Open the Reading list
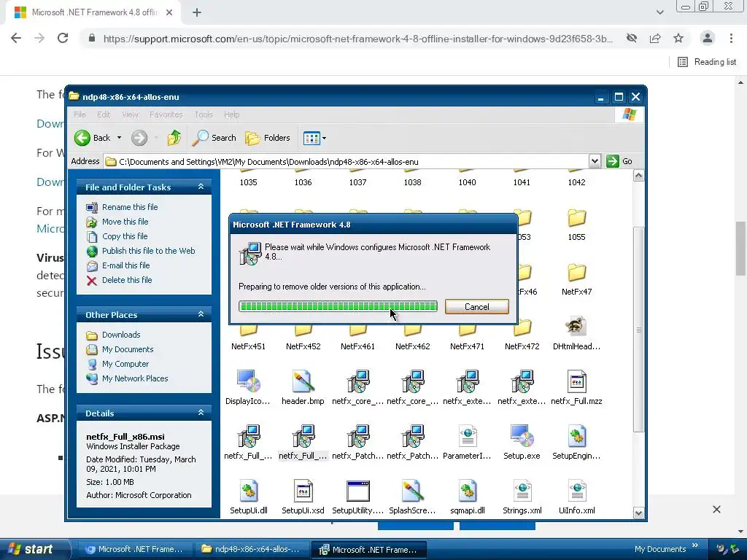747x560 pixels. [707, 62]
